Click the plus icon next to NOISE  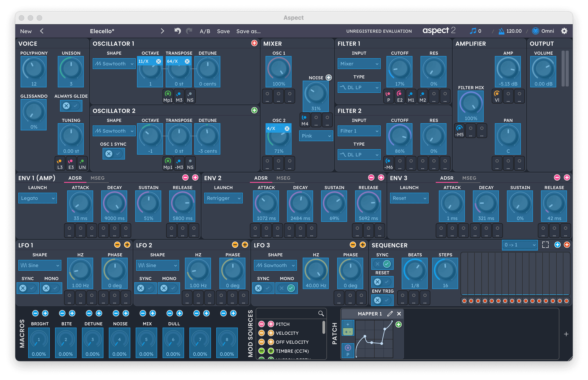[329, 78]
